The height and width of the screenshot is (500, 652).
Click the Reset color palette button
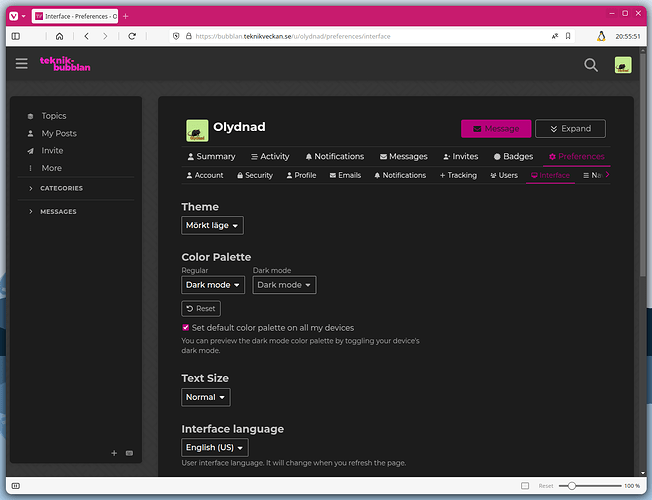[x=201, y=309]
